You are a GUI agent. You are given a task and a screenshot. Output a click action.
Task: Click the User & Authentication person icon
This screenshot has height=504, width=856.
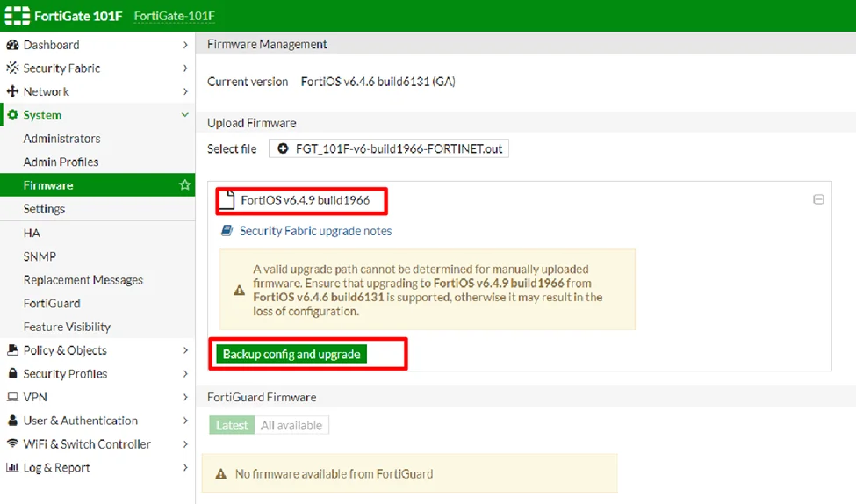tap(12, 421)
